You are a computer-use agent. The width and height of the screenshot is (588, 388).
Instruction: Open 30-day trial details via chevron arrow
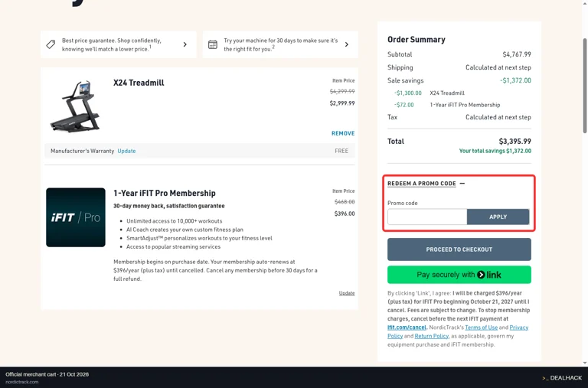(x=347, y=44)
